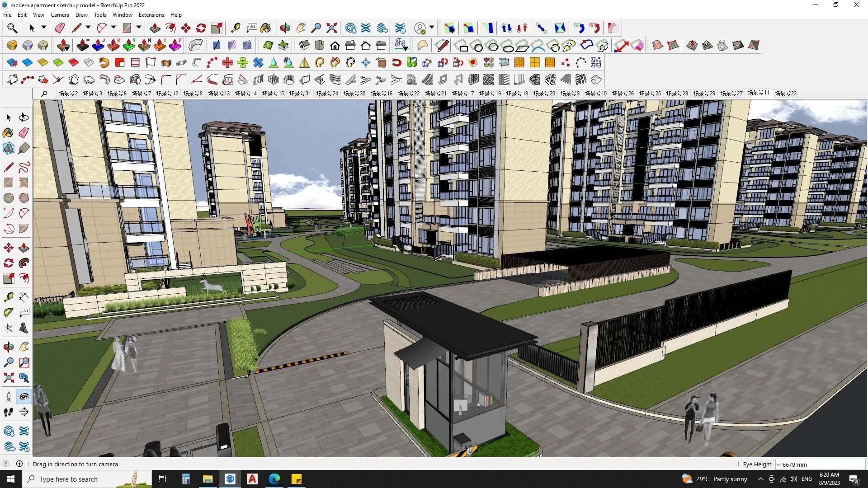Click the Type here to search box
This screenshot has height=488, width=868.
click(87, 479)
